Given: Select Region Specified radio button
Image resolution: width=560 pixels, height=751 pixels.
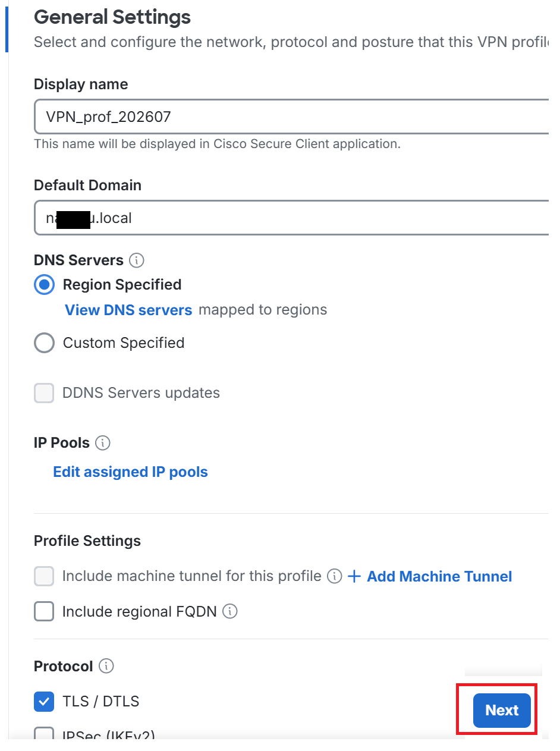Looking at the screenshot, I should pos(45,285).
